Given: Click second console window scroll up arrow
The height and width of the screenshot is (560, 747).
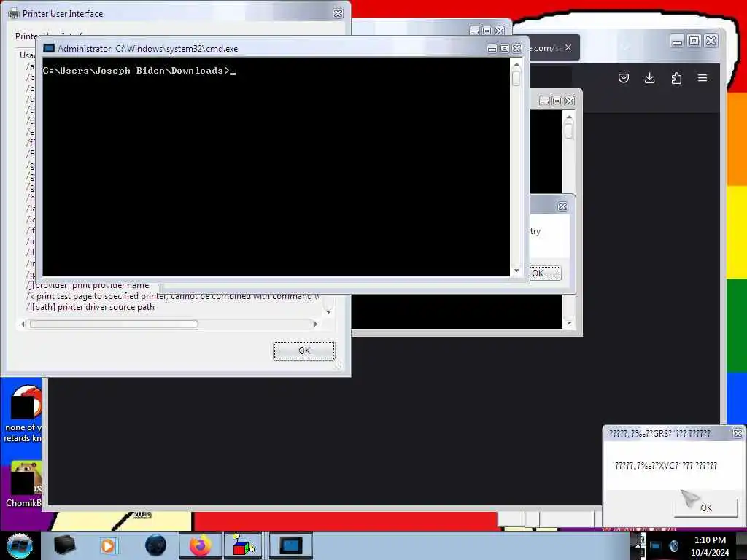Looking at the screenshot, I should (x=569, y=117).
